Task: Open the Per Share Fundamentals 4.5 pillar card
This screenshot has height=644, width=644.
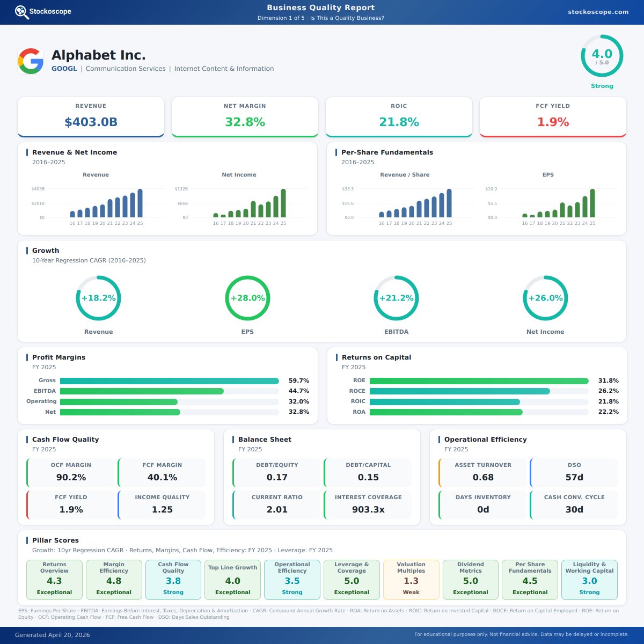Action: point(530,580)
